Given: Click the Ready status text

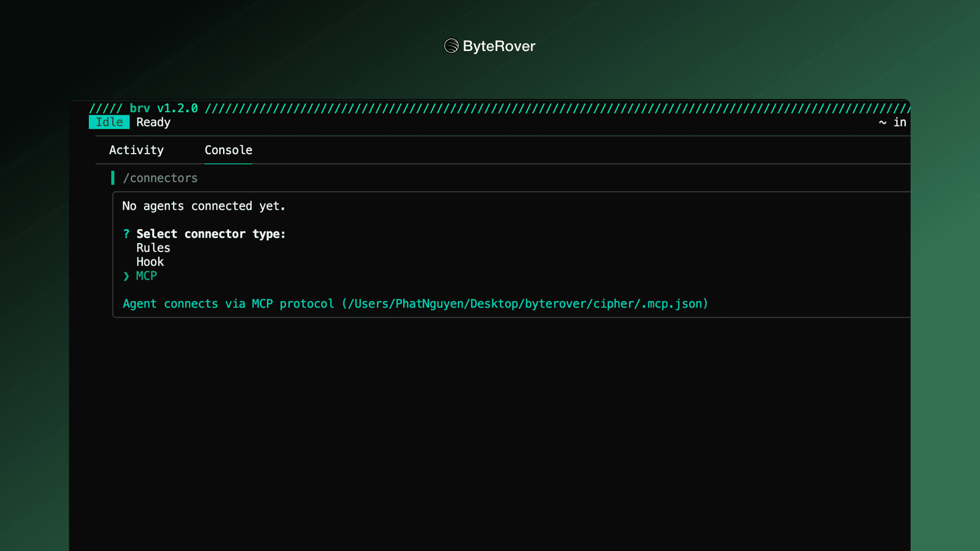Looking at the screenshot, I should point(153,122).
